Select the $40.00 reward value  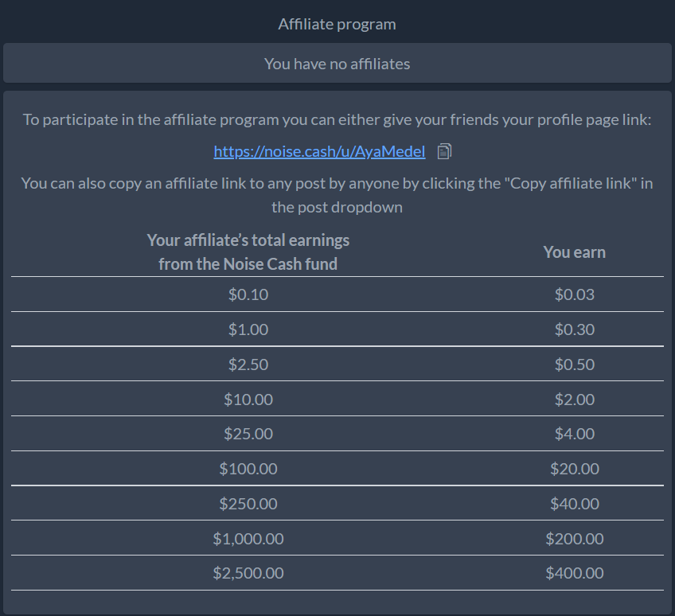pyautogui.click(x=575, y=503)
